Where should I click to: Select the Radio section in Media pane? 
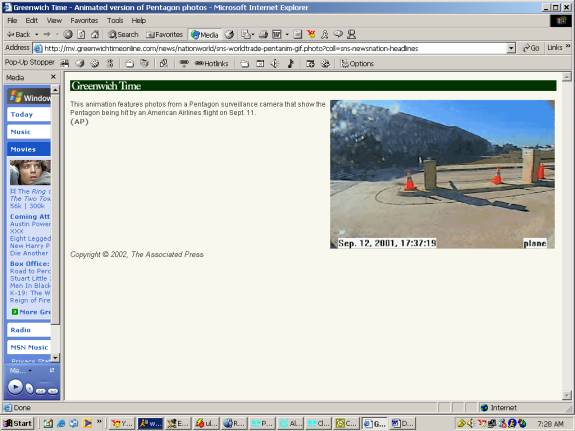click(x=29, y=330)
